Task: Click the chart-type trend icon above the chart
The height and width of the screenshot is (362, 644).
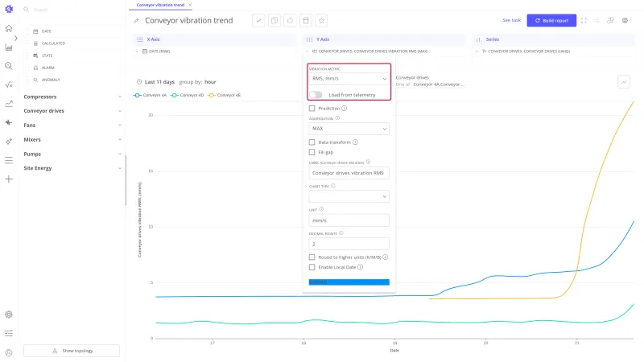Action: [x=624, y=82]
